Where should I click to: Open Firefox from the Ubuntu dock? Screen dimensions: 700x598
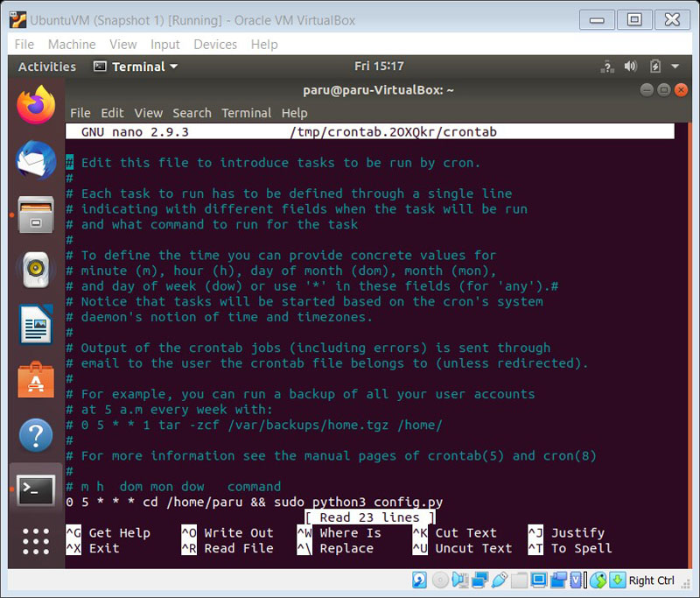pyautogui.click(x=36, y=105)
